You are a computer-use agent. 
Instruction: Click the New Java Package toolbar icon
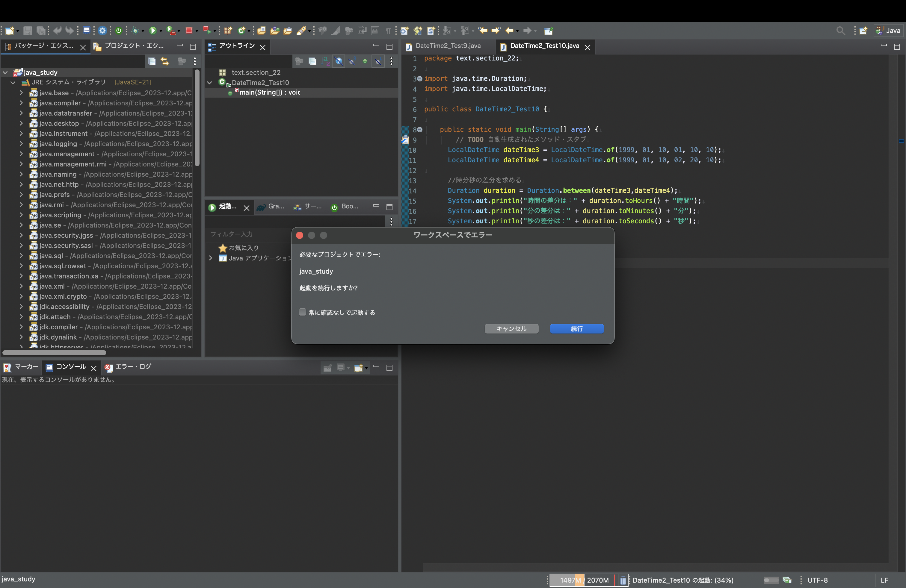[228, 31]
